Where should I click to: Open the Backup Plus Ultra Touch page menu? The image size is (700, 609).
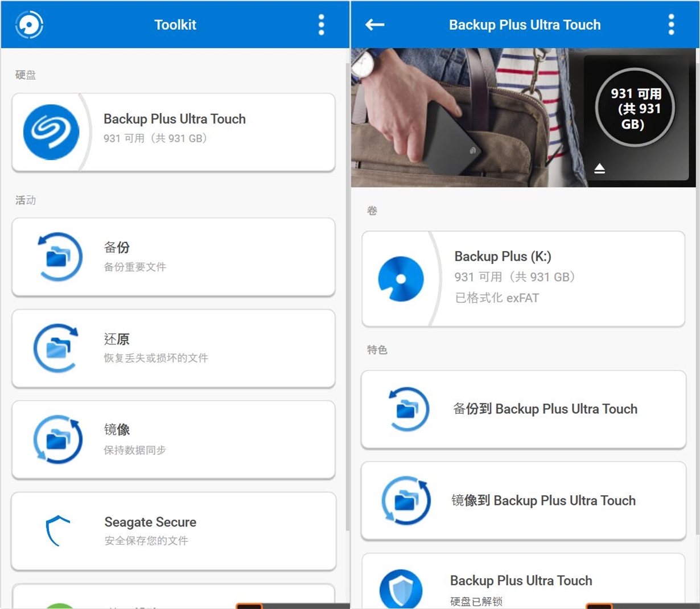coord(671,24)
